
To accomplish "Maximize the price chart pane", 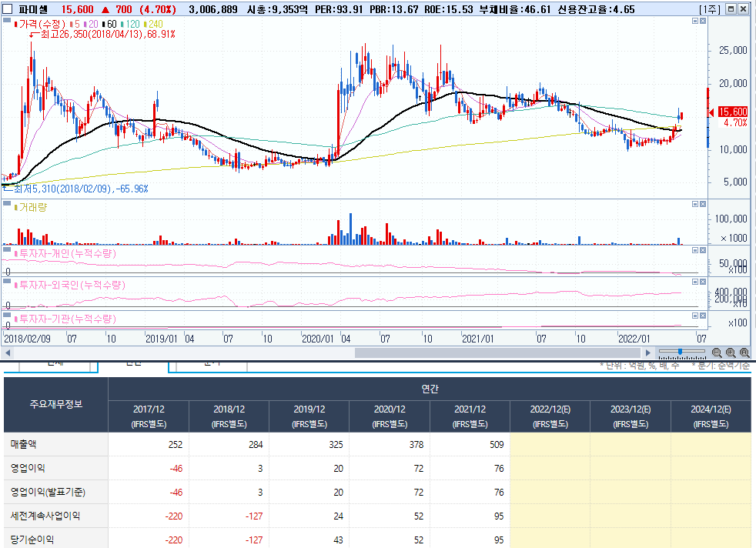I will (695, 21).
